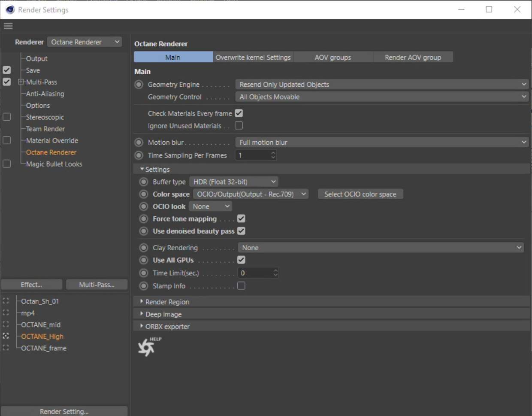Open the OCIO look dropdown
This screenshot has height=416, width=532.
point(210,206)
